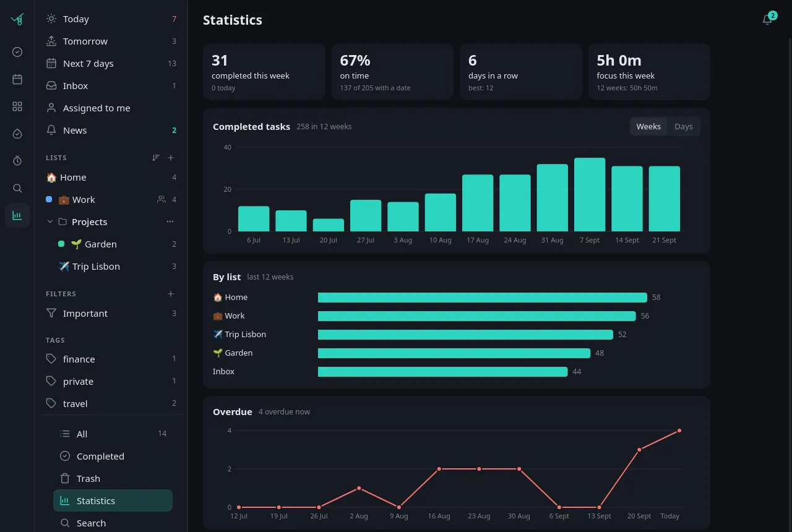Screen dimensions: 792x532
Task: Open the private tag
Action: point(111,382)
